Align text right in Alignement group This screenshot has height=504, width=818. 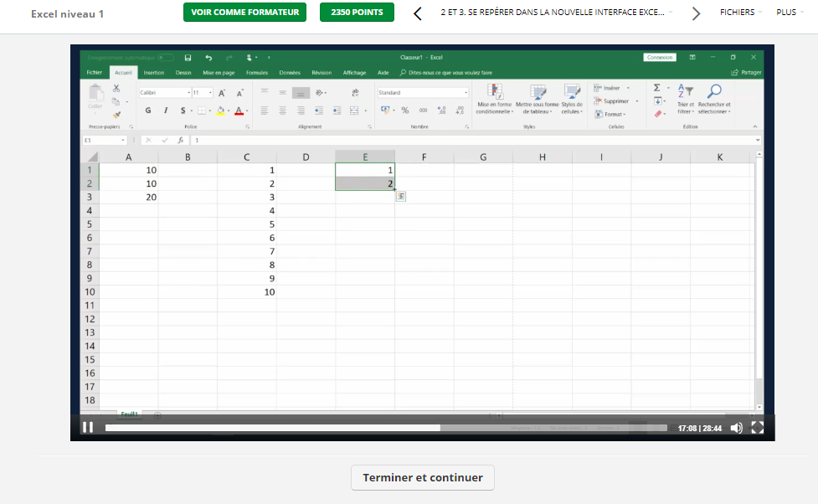(x=301, y=110)
